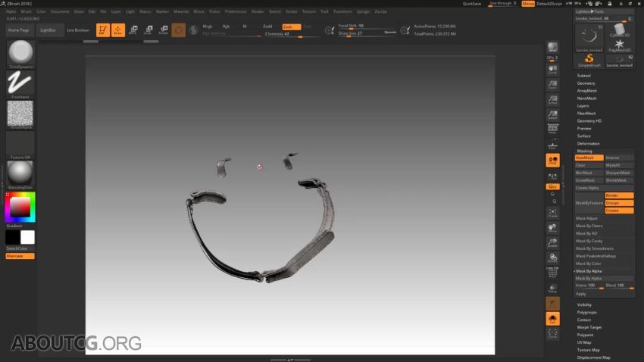The height and width of the screenshot is (362, 644).
Task: Open the Texture Off slot
Action: pyautogui.click(x=20, y=145)
